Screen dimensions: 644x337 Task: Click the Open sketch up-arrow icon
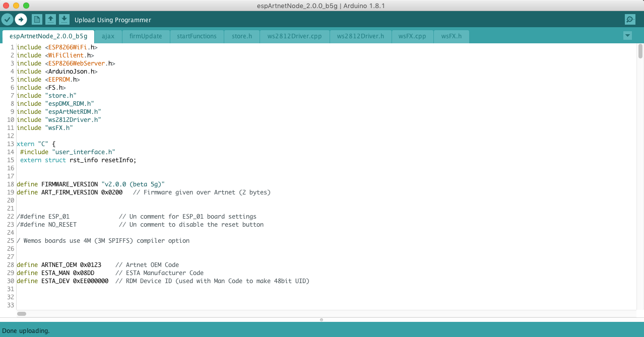pos(50,20)
